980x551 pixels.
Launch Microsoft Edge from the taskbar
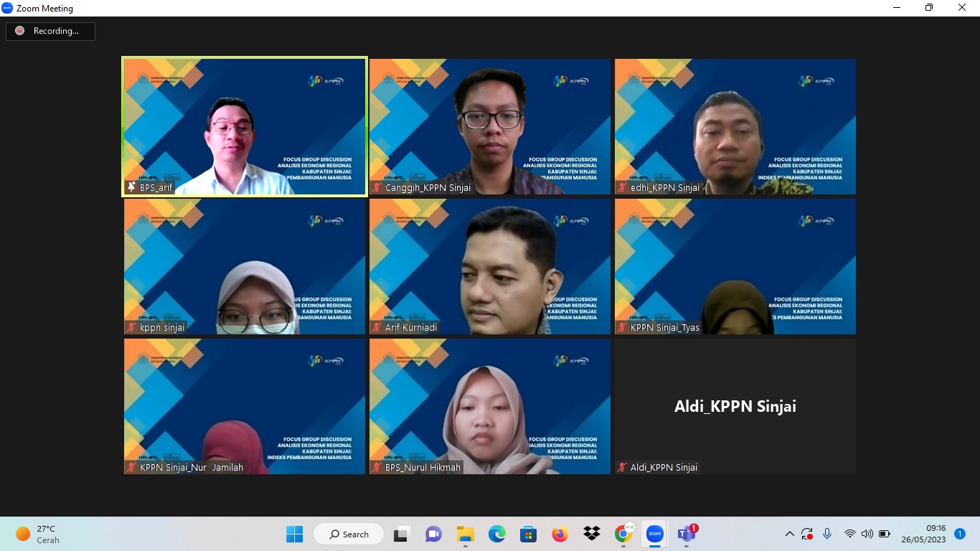click(497, 534)
